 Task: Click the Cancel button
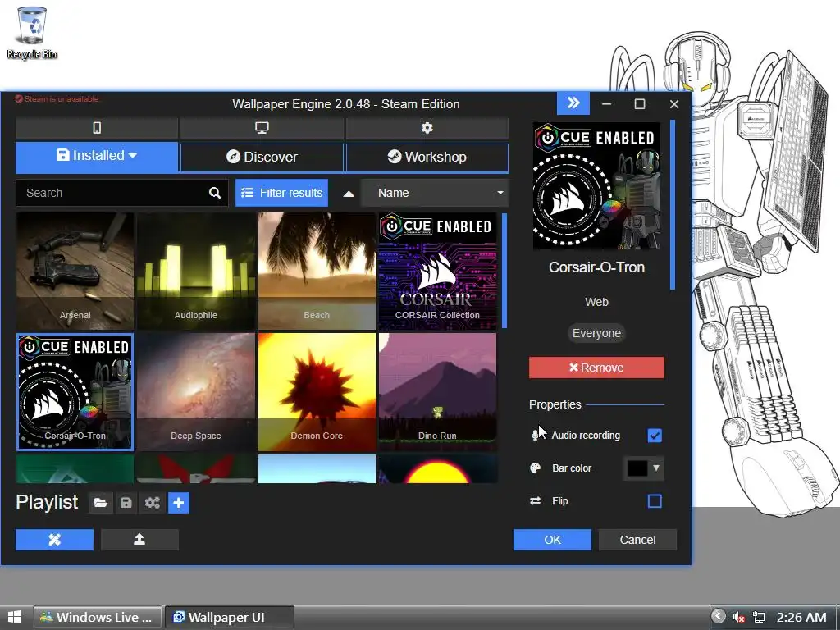[x=637, y=540]
